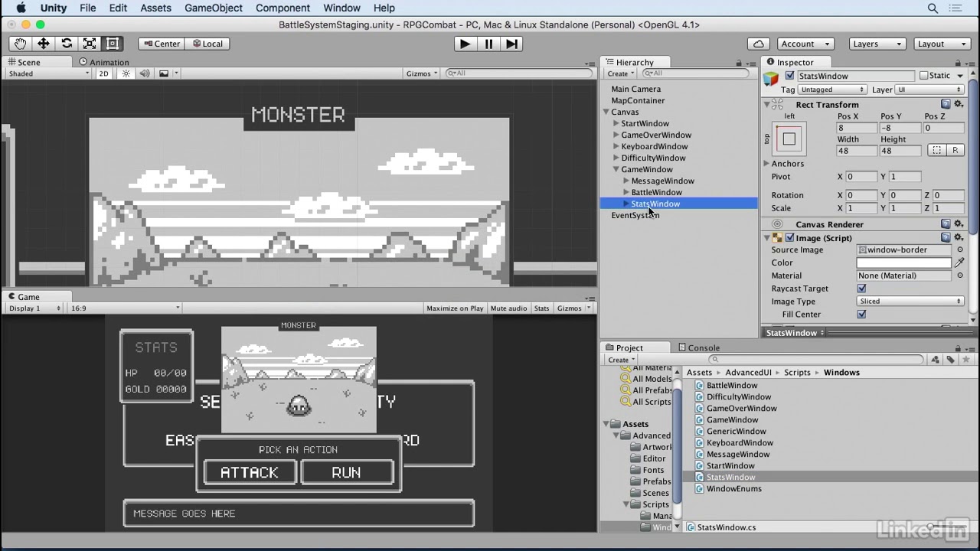Open Image Script gear settings

click(958, 238)
